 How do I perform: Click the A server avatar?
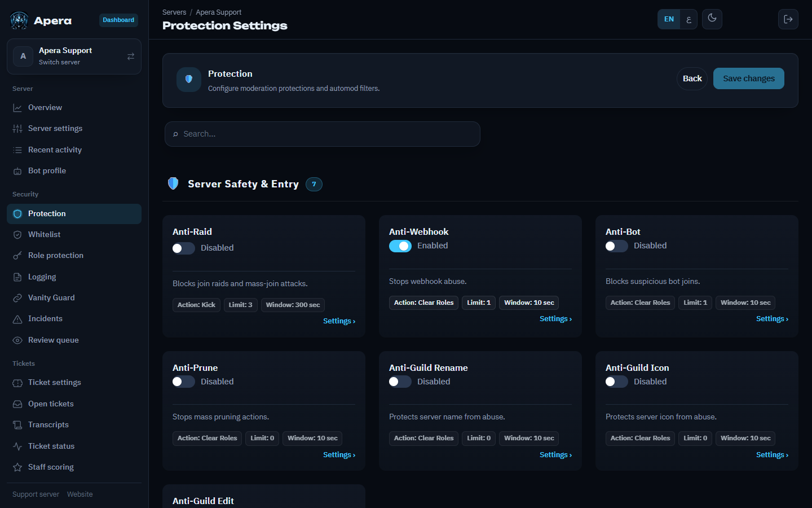coord(23,56)
